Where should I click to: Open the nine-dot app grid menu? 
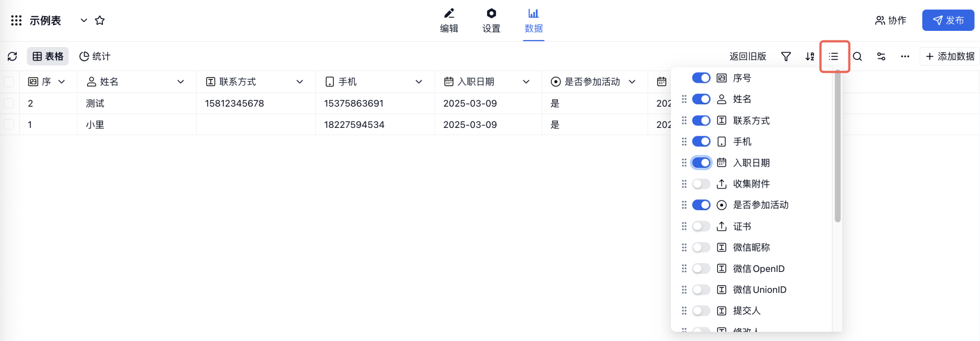(16, 21)
